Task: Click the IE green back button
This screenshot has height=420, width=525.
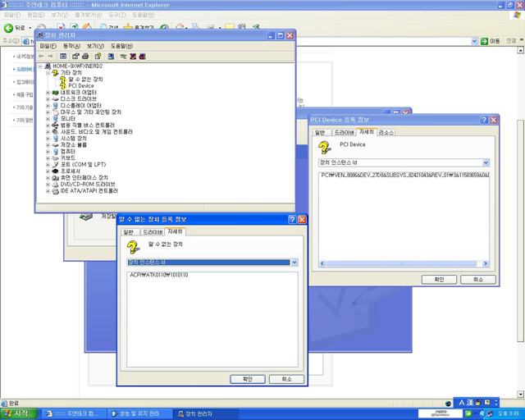Action: coord(8,28)
